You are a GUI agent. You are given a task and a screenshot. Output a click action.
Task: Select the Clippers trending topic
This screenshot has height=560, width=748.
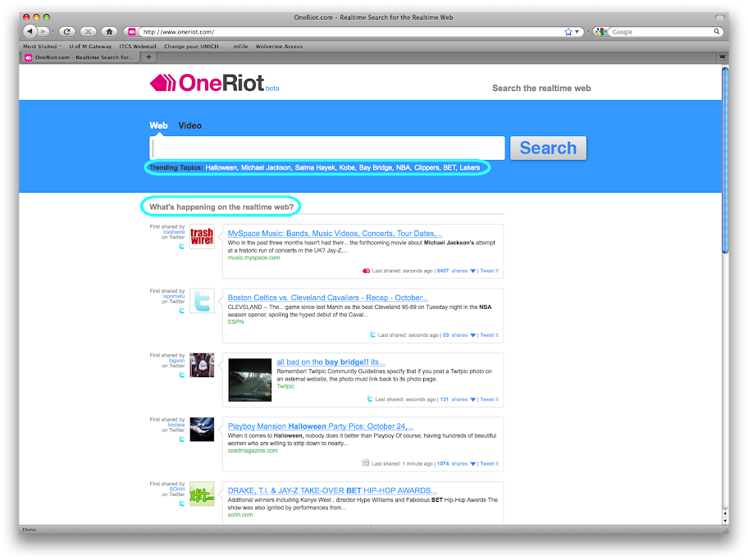[426, 167]
